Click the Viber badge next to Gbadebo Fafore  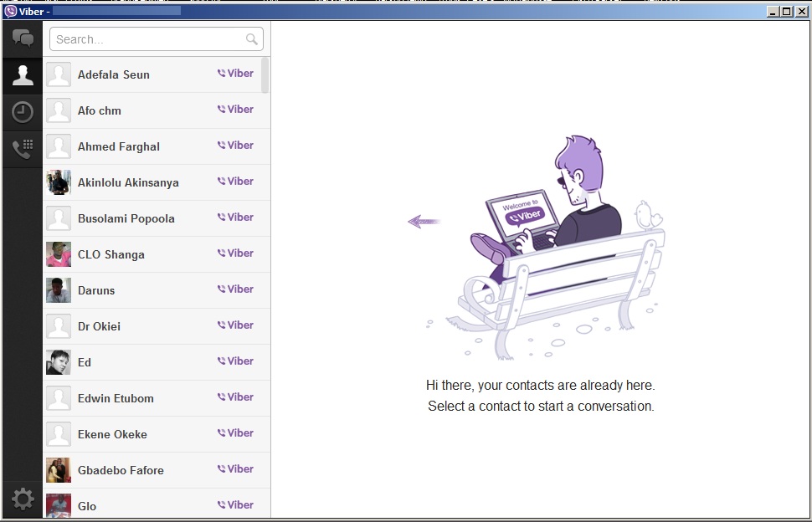(x=235, y=468)
